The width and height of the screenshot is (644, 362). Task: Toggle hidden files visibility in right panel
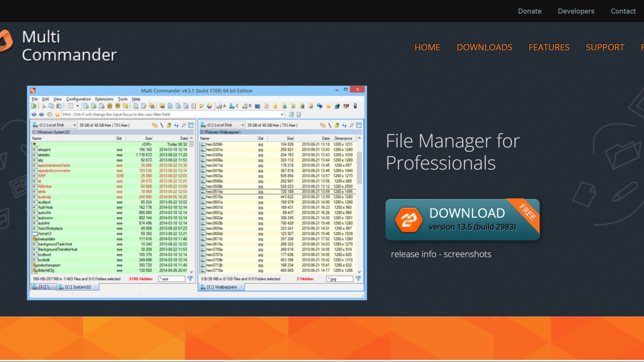(304, 279)
